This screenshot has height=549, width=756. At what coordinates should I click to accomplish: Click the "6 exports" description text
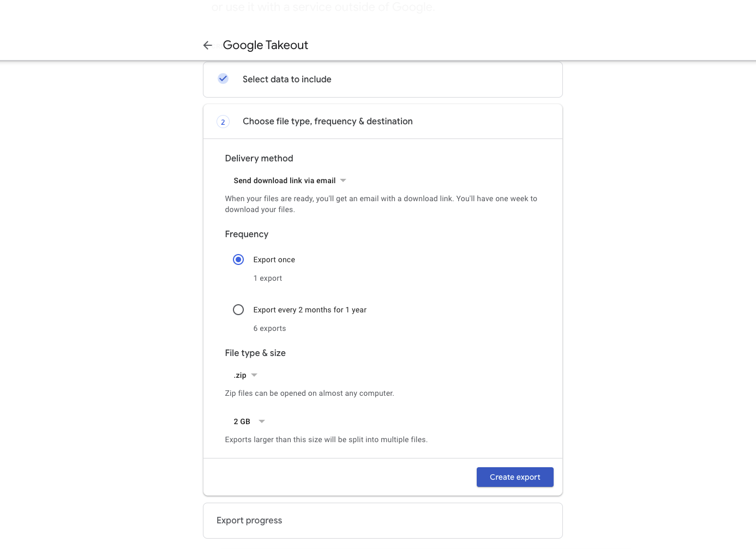pos(269,329)
